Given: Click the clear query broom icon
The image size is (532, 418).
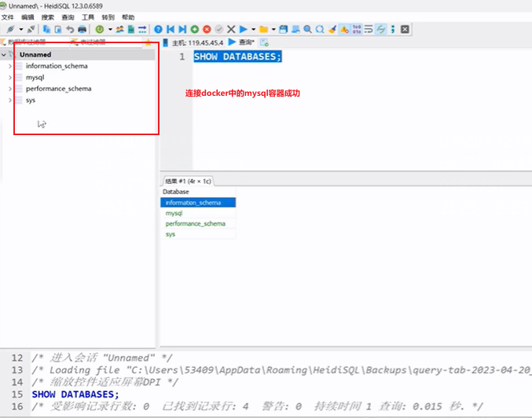Looking at the screenshot, I should pos(332,30).
